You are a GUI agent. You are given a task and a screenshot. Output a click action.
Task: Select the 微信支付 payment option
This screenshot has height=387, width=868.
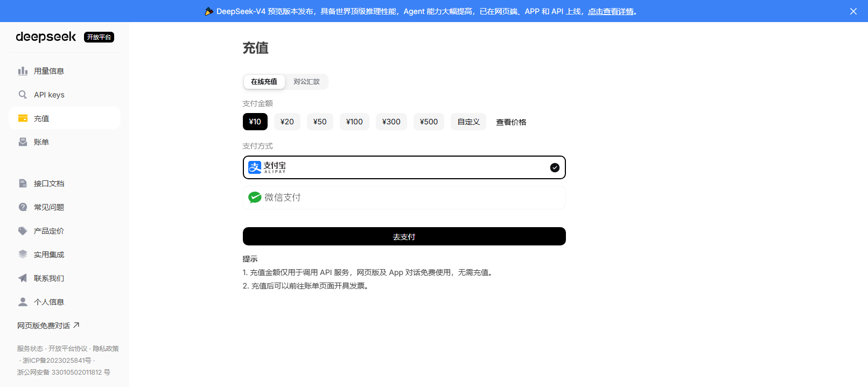click(404, 198)
